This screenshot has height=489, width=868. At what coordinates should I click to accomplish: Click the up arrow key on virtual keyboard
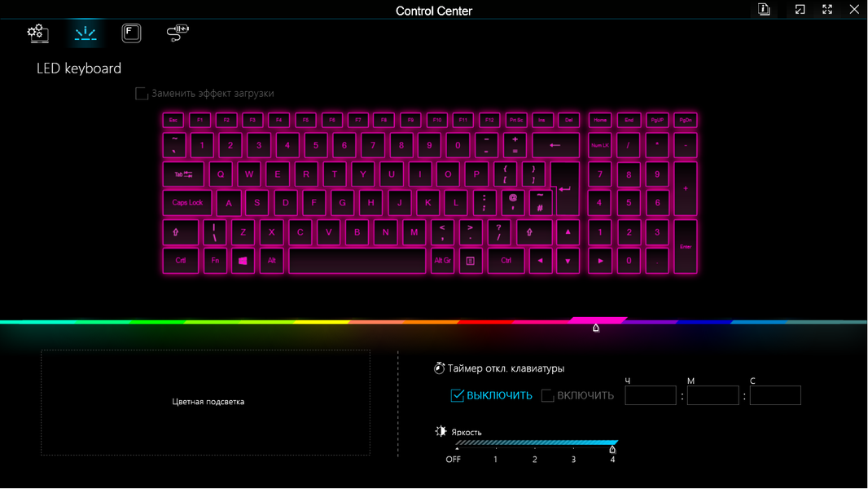pos(568,232)
